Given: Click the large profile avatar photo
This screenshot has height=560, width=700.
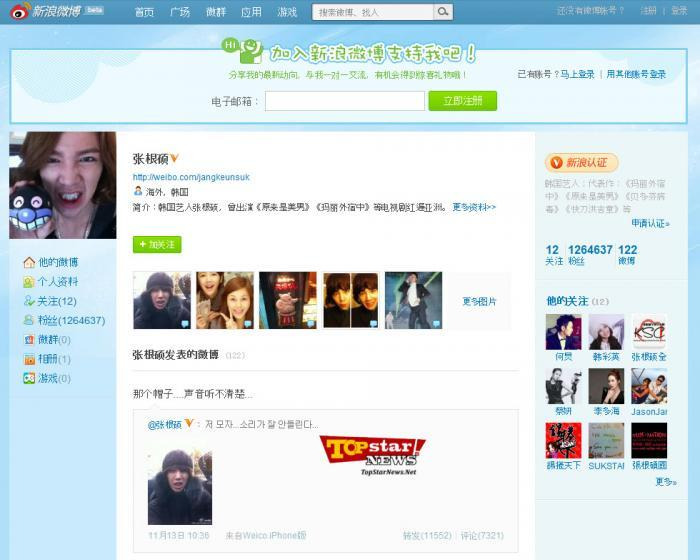Looking at the screenshot, I should (62, 185).
